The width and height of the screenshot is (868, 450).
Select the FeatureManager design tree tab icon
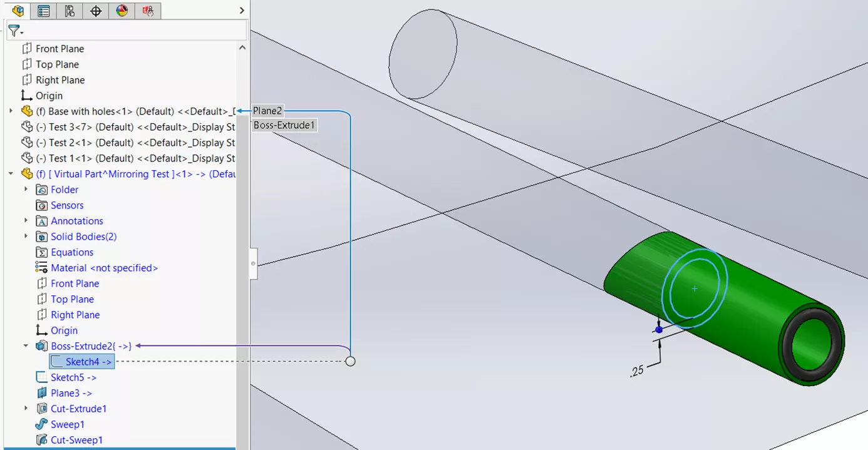pyautogui.click(x=17, y=11)
